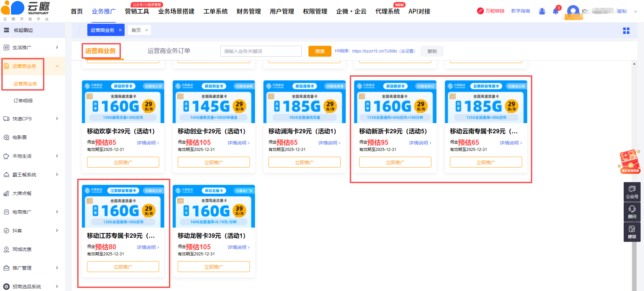This screenshot has height=291, width=644.
Task: Click the 公众号 floating sidebar icon
Action: 632,192
